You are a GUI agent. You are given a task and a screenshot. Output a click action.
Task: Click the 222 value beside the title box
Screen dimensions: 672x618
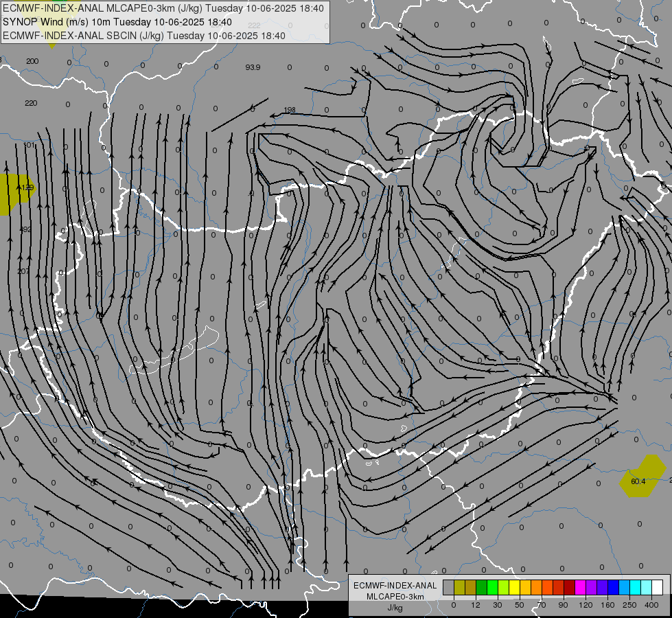254,25
